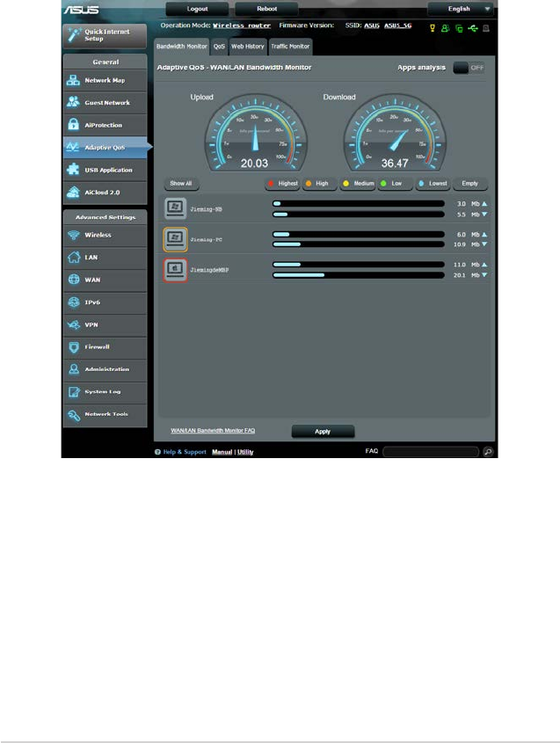
Task: Click the Jieming-PC device icon
Action: [175, 239]
